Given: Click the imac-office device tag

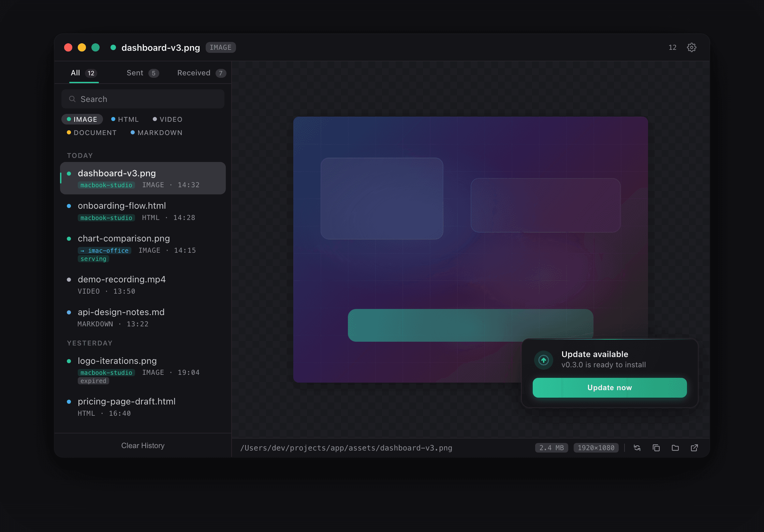Looking at the screenshot, I should (105, 250).
